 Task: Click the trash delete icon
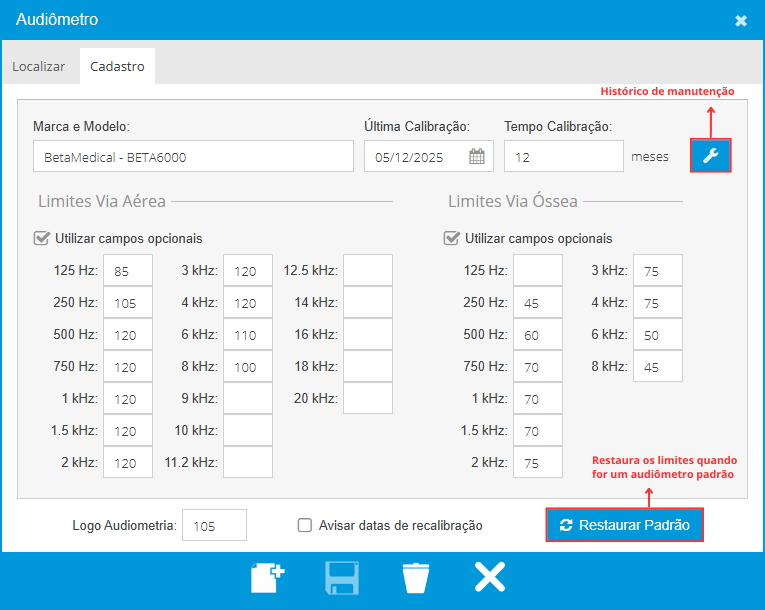coord(415,579)
